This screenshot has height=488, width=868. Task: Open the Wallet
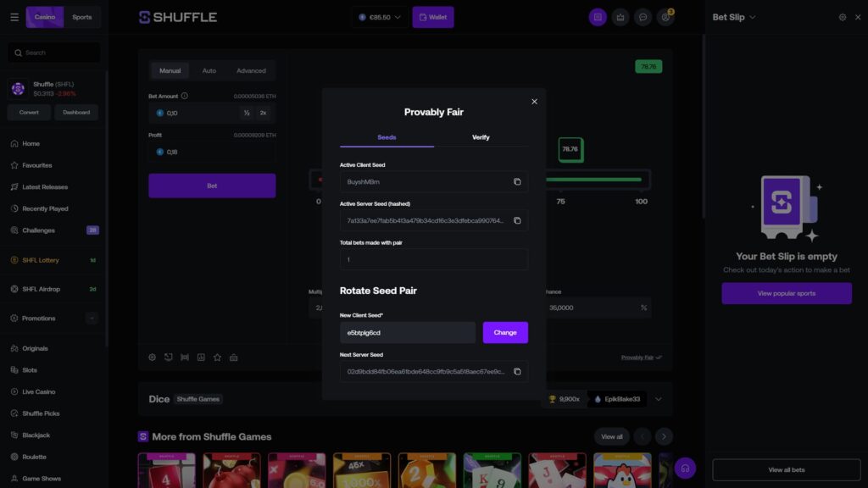[x=433, y=17]
